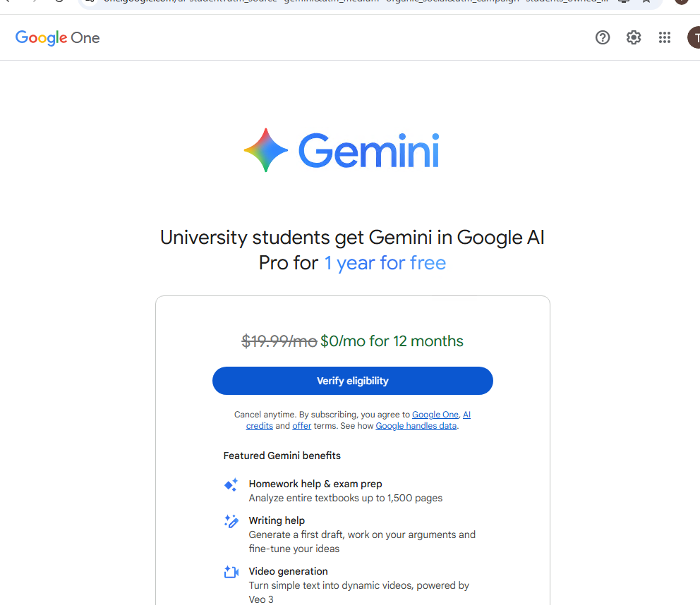This screenshot has height=605, width=700.
Task: Open the Google handles data link
Action: 416,426
